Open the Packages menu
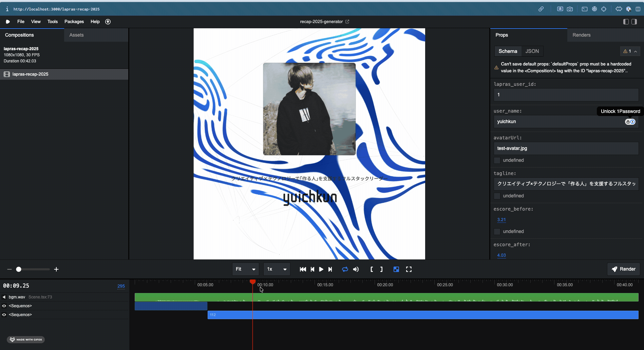644x350 pixels. point(74,22)
